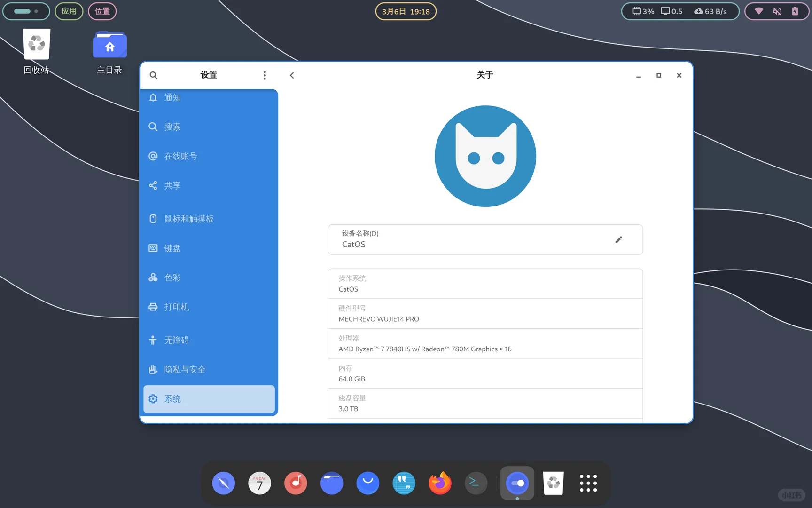The height and width of the screenshot is (508, 812).
Task: Open the three-dot menu in Settings
Action: coord(265,75)
